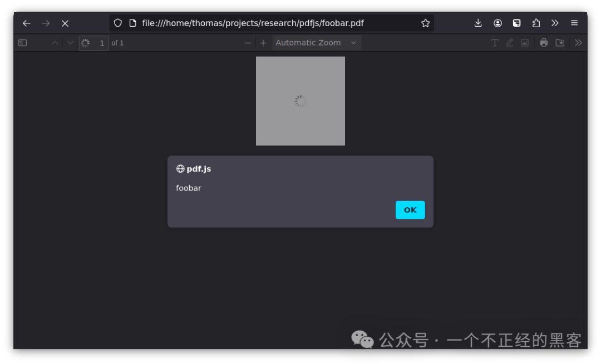Click the container tabs toolbar icon
Screen dimensions: 601x364
click(516, 23)
